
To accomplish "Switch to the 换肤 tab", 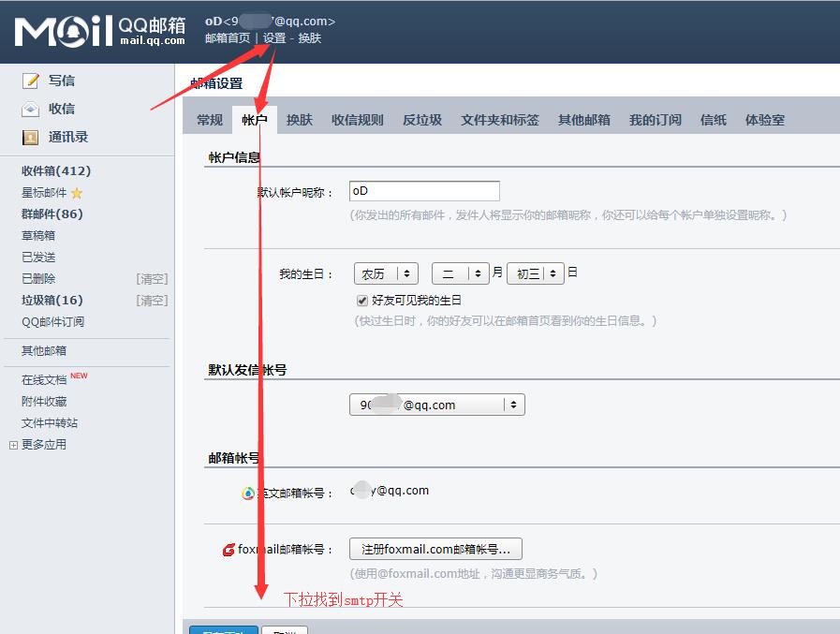I will (x=298, y=120).
